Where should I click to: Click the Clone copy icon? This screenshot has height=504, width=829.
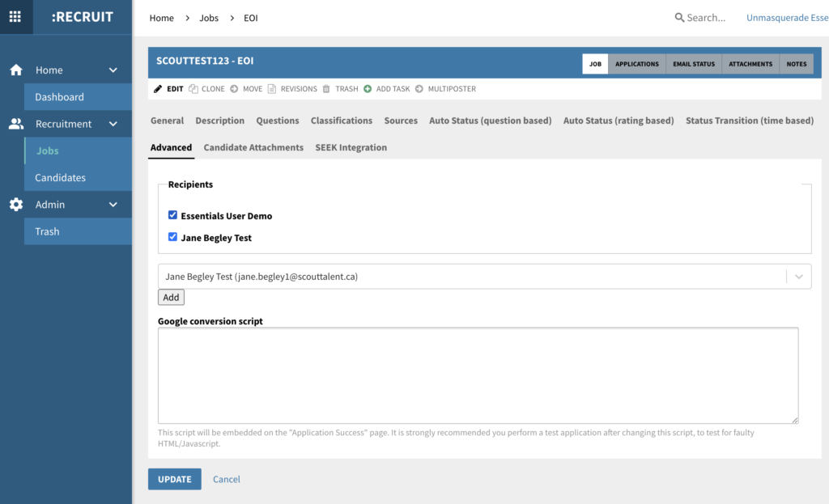point(193,89)
